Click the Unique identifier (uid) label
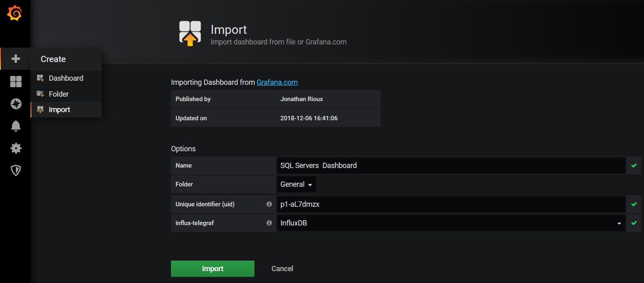644x283 pixels. tap(205, 204)
